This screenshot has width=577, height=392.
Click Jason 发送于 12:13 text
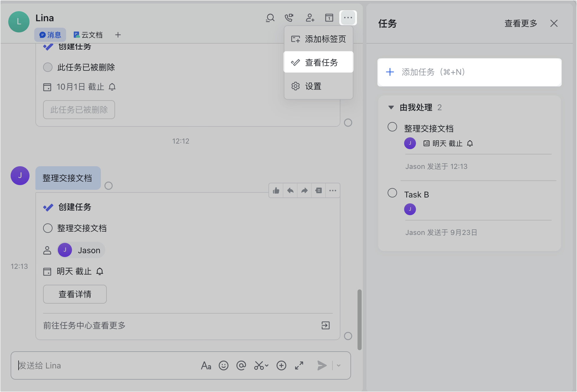(x=436, y=167)
